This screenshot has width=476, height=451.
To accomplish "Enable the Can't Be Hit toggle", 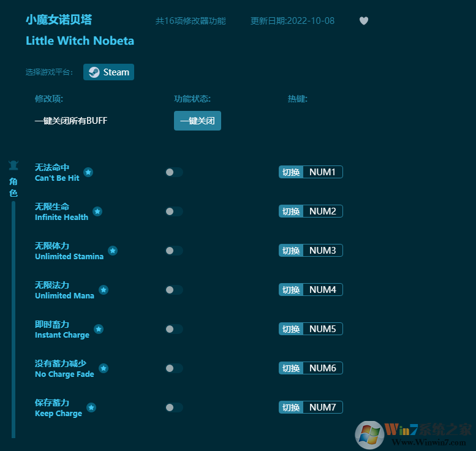I will [174, 172].
